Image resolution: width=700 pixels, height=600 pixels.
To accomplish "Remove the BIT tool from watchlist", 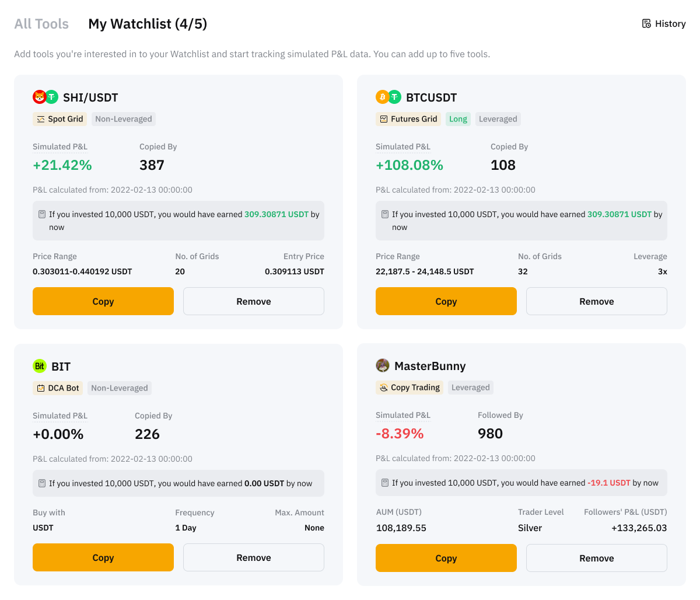I will tap(254, 557).
